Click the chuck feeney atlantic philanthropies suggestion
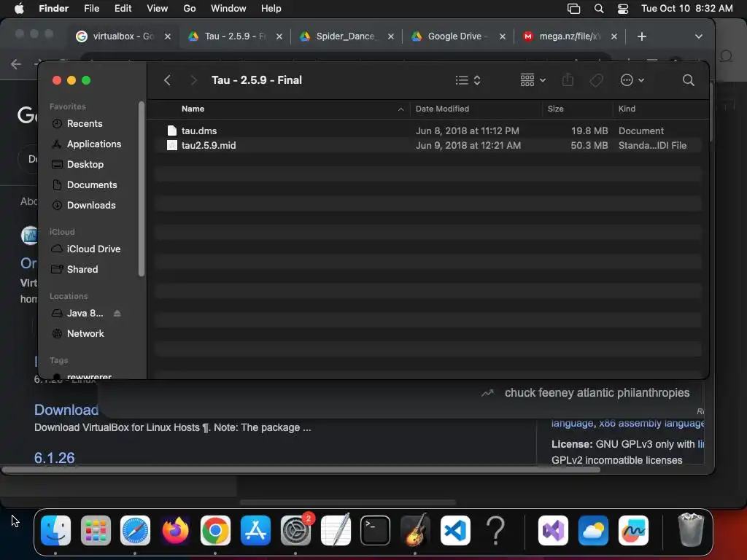Screen dimensions: 747x560 tap(597, 392)
